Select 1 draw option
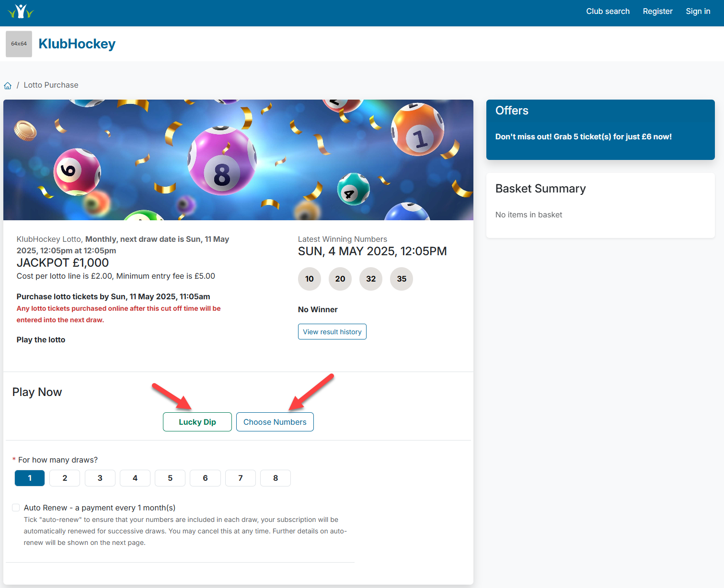The image size is (724, 588). 30,478
